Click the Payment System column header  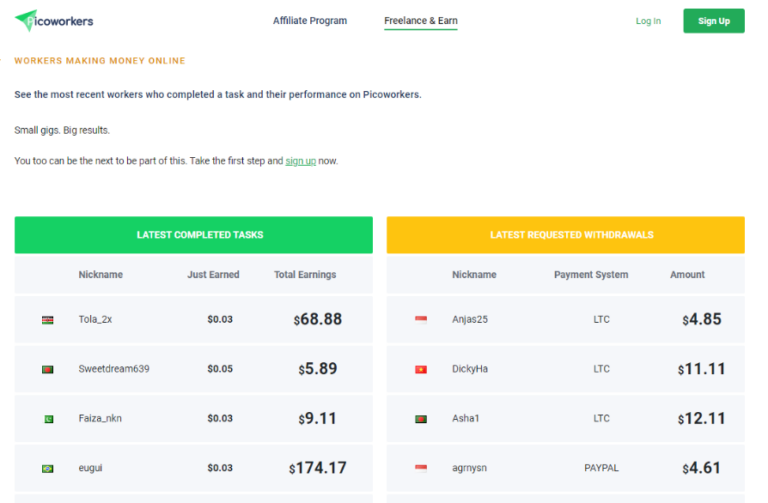(x=591, y=275)
